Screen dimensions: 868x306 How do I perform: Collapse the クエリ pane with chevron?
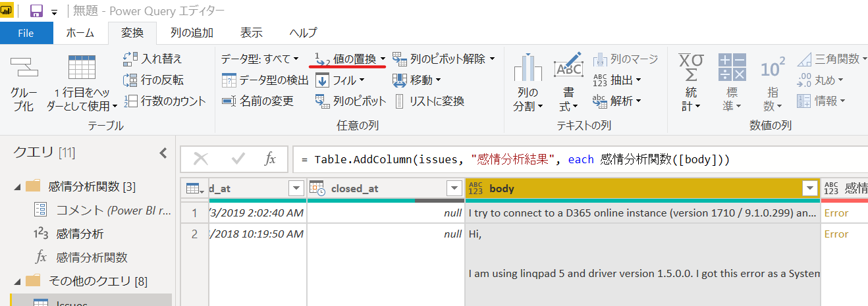163,153
